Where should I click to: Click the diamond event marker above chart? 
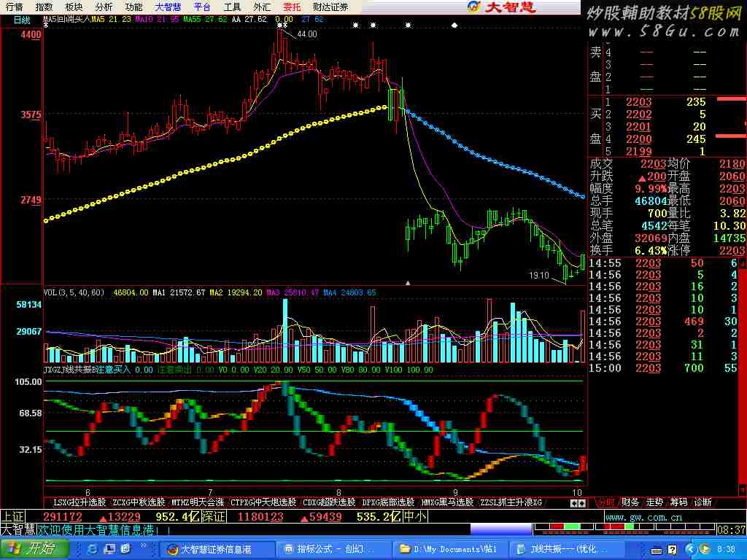tap(454, 25)
